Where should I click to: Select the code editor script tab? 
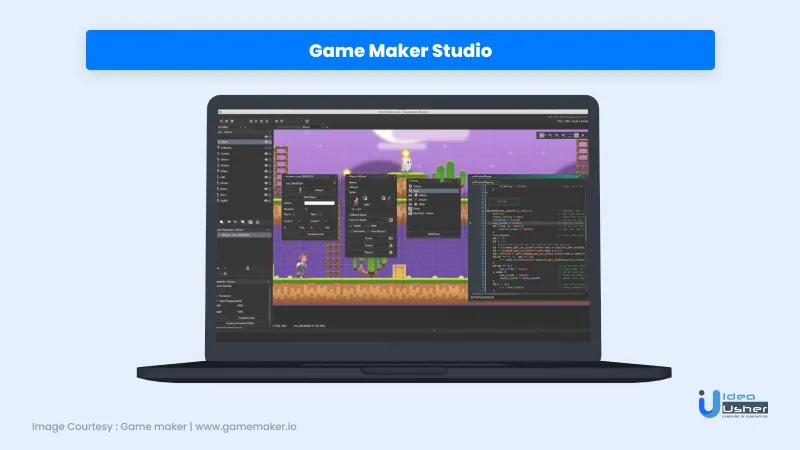(483, 182)
